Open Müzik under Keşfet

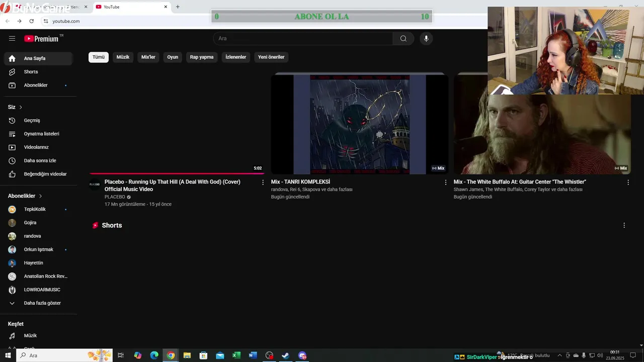pos(38,336)
